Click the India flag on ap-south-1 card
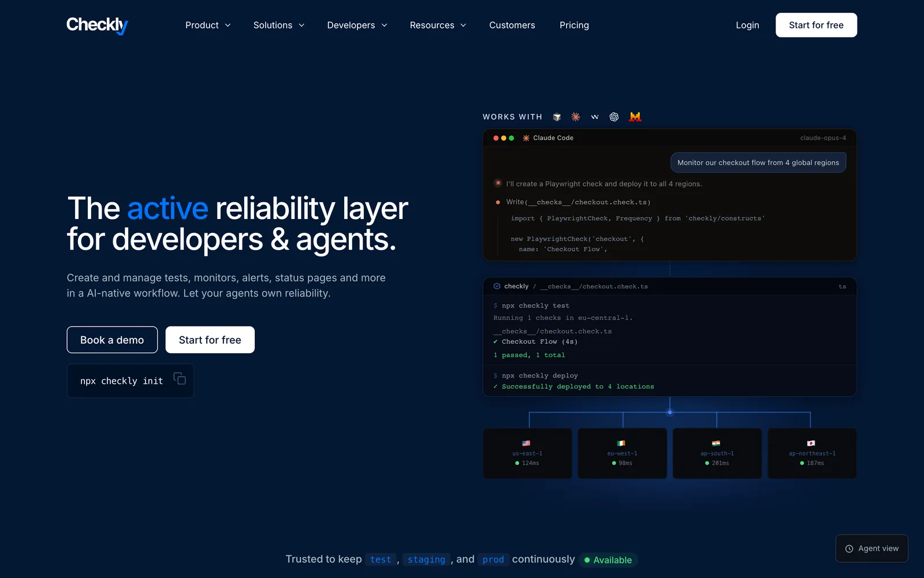This screenshot has width=924, height=578. (716, 443)
